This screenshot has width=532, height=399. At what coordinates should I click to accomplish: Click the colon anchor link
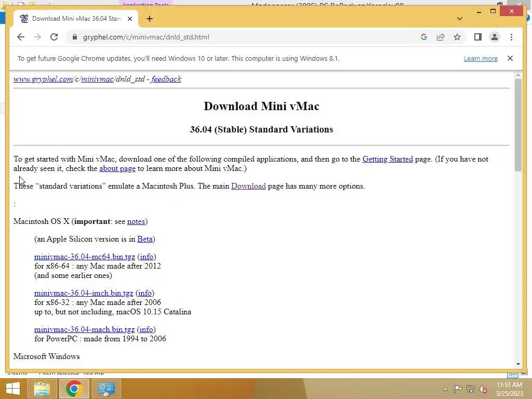[x=15, y=204]
